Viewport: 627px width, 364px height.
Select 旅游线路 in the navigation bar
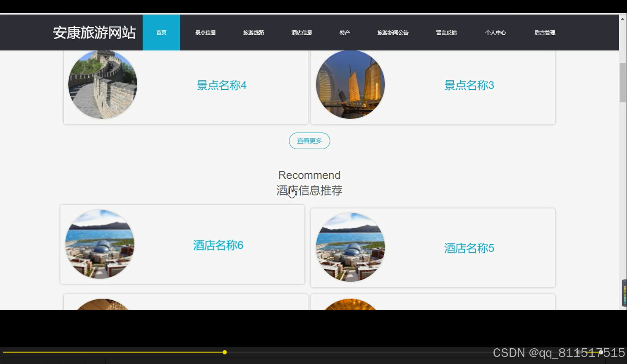click(254, 32)
